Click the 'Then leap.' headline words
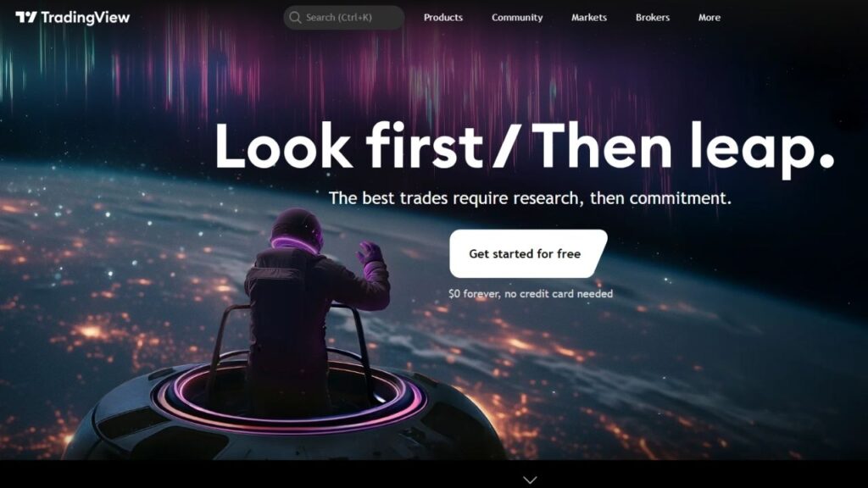This screenshot has height=488, width=868. click(682, 148)
